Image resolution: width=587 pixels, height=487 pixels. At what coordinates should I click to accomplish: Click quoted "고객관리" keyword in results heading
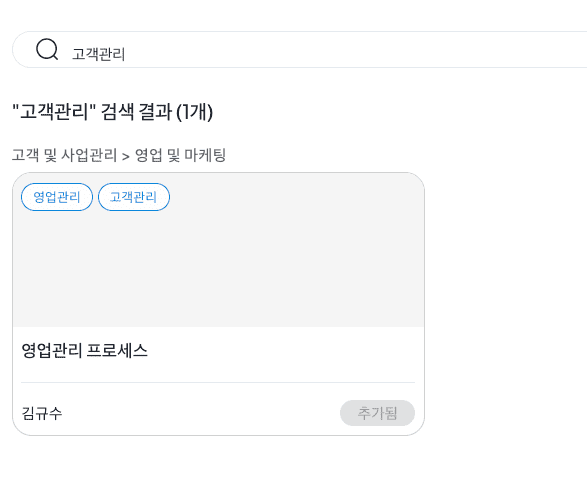54,112
